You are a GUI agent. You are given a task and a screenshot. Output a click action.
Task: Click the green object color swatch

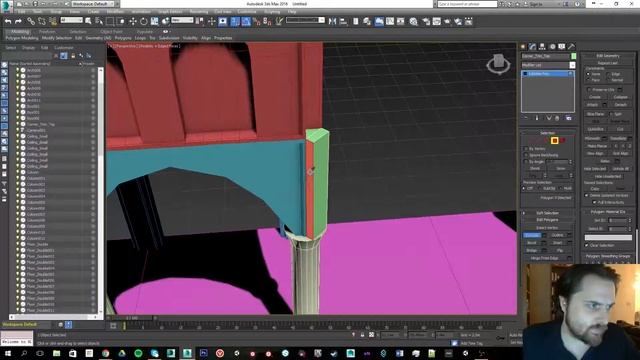pos(573,56)
